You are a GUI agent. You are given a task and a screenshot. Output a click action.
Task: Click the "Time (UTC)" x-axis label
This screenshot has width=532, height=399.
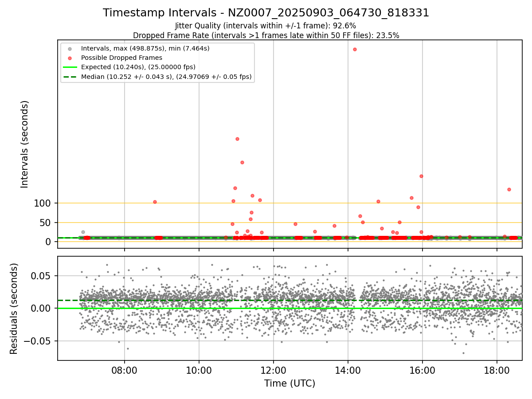[290, 383]
